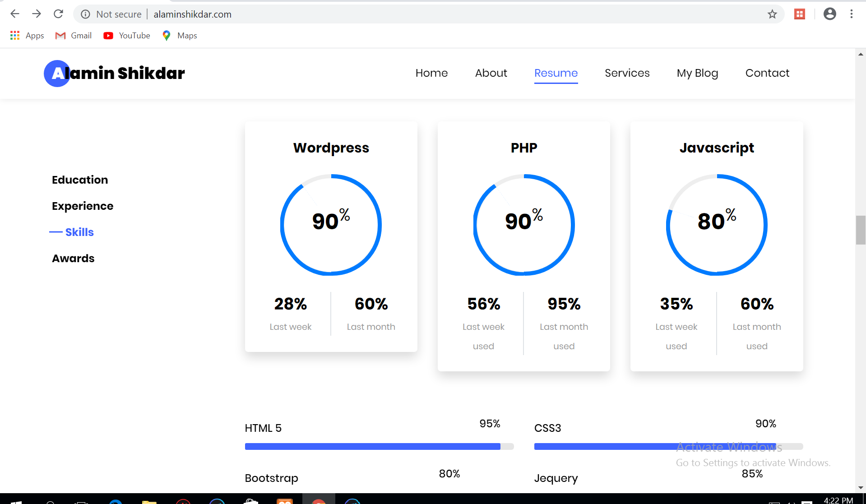Click the Alamin Shikdar logo
The image size is (866, 504).
coord(115,73)
